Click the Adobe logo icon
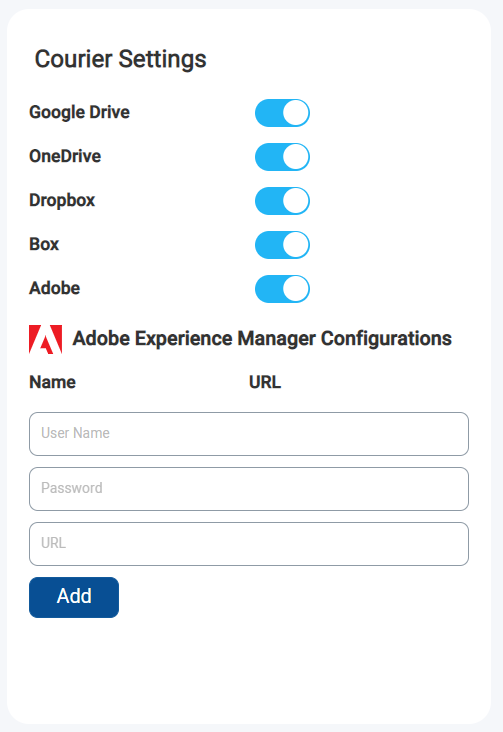This screenshot has height=732, width=503. (45, 339)
